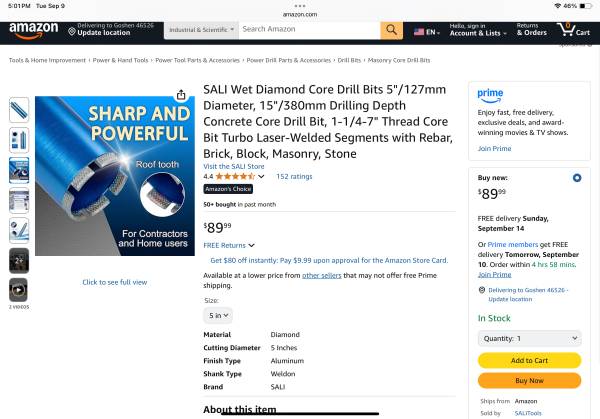
Task: Expand the FREE Returns chevron
Action: [x=251, y=245]
